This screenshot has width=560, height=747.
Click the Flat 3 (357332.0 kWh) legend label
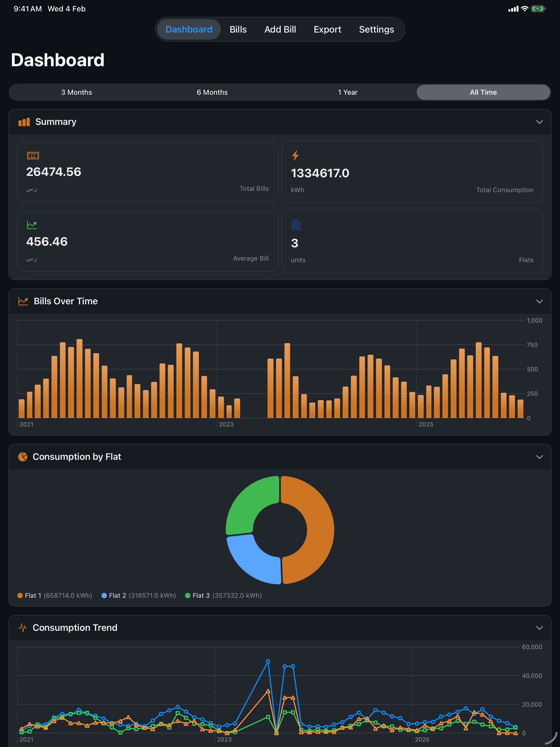(x=227, y=595)
